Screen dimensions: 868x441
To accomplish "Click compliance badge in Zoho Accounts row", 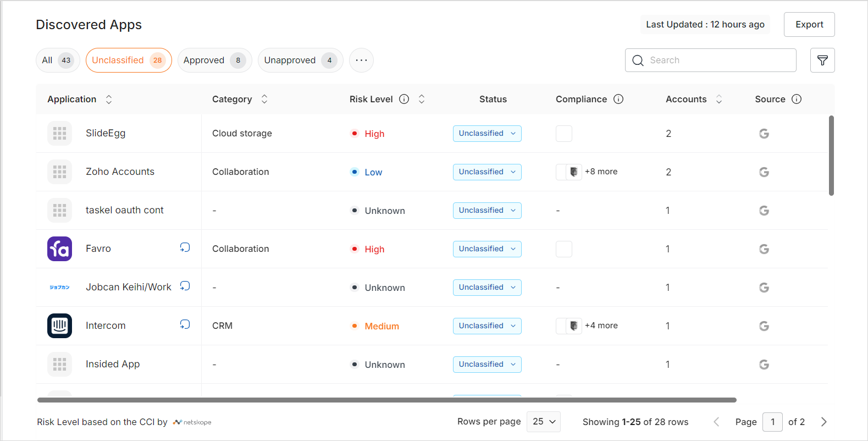I will click(574, 172).
